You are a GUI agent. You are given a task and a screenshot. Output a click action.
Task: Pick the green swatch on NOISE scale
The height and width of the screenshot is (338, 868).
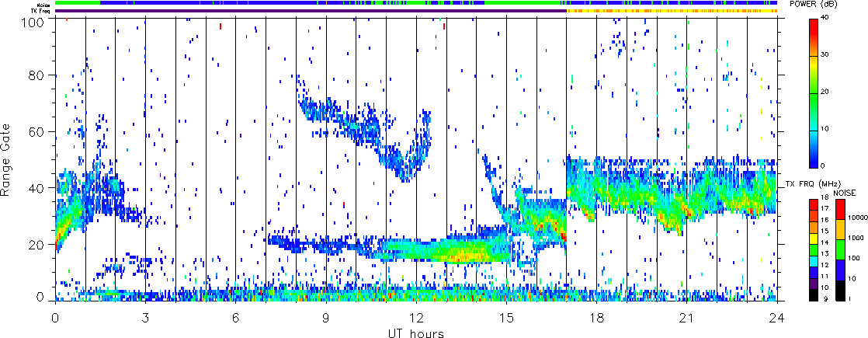pos(840,250)
